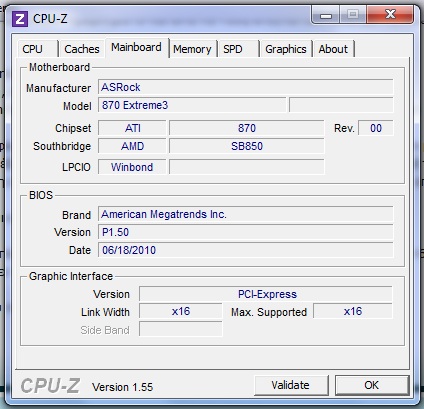The image size is (424, 409).
Task: Click the PCI-Express version field
Action: coord(266,294)
